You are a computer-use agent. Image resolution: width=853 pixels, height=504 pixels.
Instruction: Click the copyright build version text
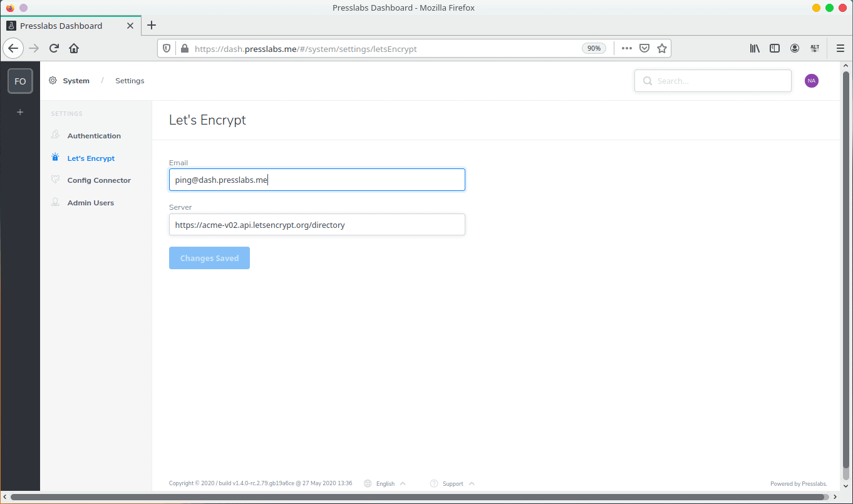[261, 483]
